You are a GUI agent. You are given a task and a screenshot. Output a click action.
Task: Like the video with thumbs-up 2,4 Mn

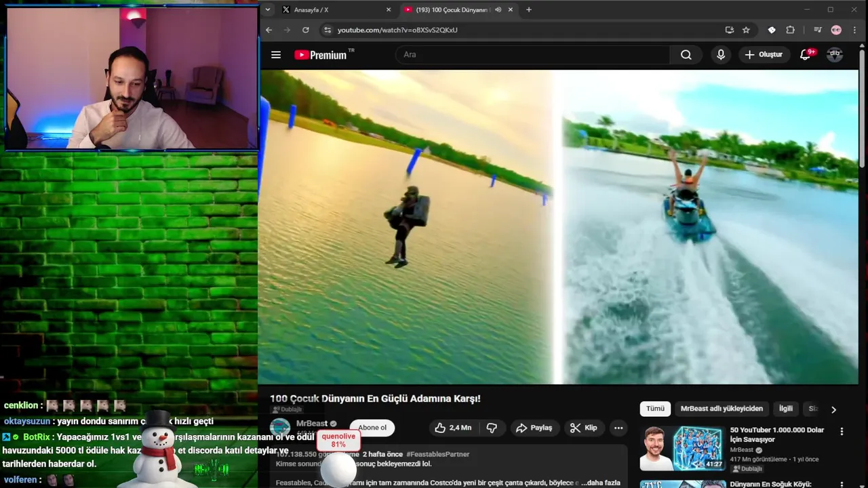coord(452,428)
